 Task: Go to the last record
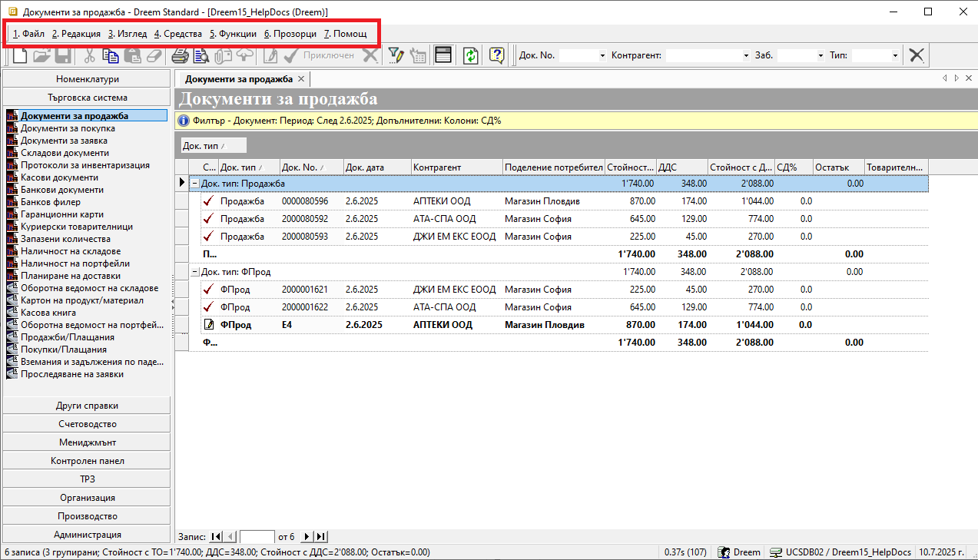point(321,537)
